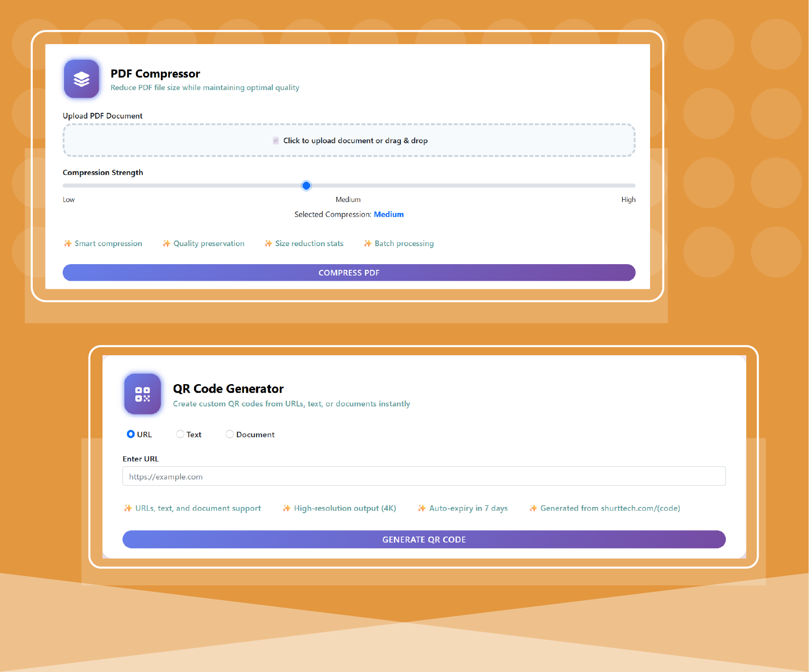Click the Low label under the slider
The height and width of the screenshot is (672, 809).
click(69, 200)
